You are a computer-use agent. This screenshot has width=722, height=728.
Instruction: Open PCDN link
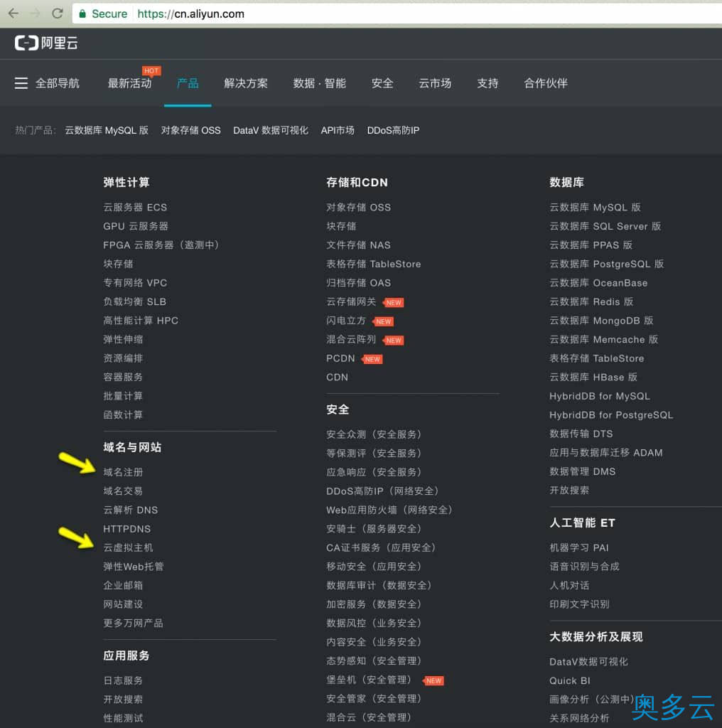(340, 358)
